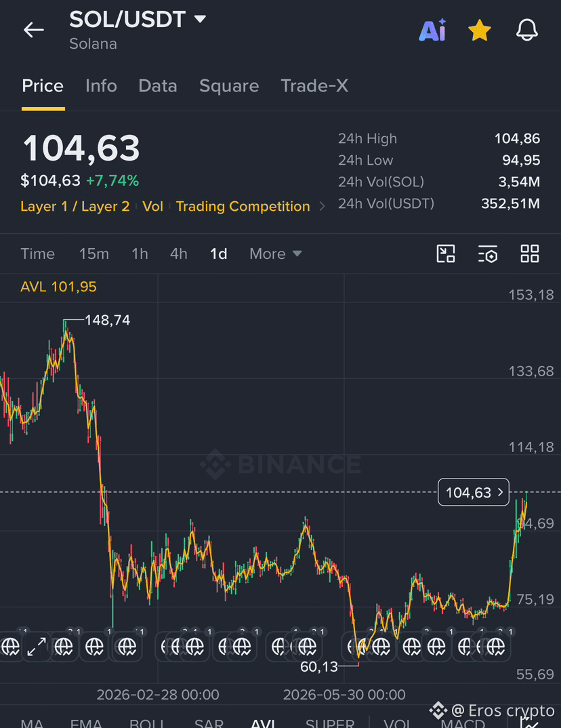Tap the 55,69 price axis label
The image size is (561, 728).
(x=535, y=674)
